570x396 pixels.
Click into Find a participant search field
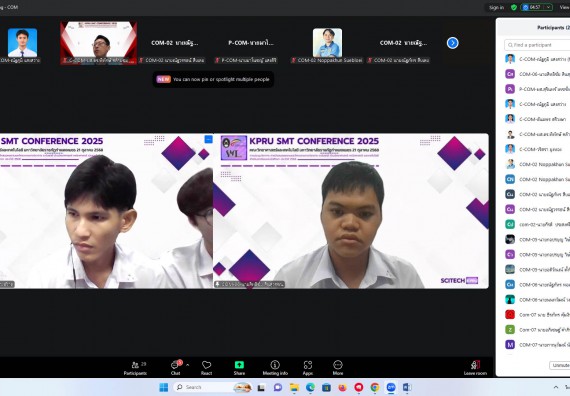537,45
